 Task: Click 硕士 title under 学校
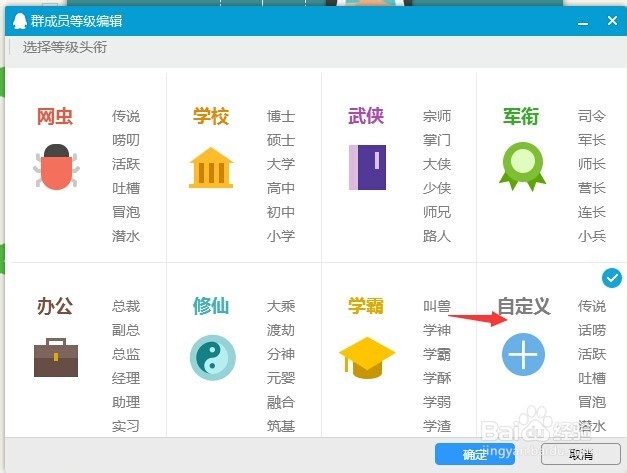pos(281,140)
